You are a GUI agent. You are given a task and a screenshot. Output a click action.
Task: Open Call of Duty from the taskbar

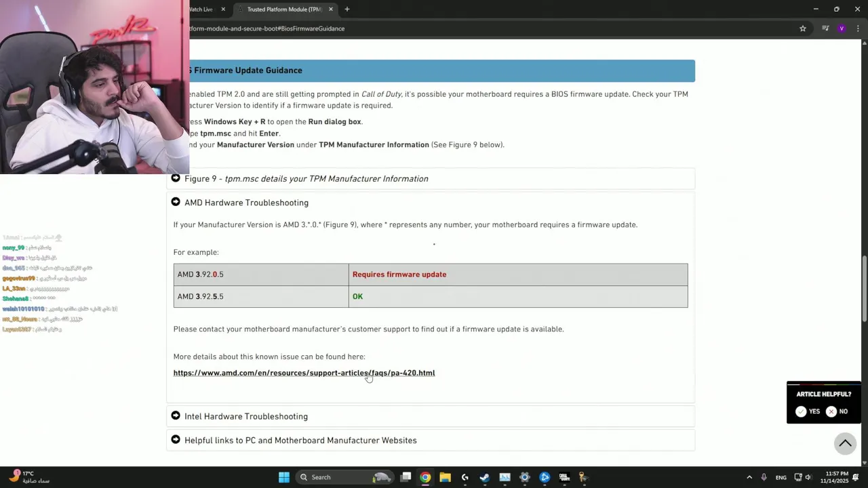(564, 477)
